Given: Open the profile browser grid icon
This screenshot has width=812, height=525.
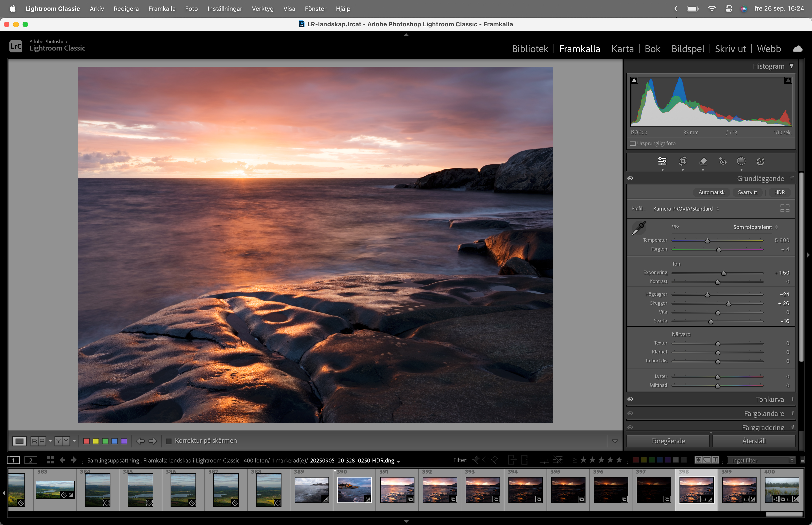Looking at the screenshot, I should pyautogui.click(x=785, y=208).
